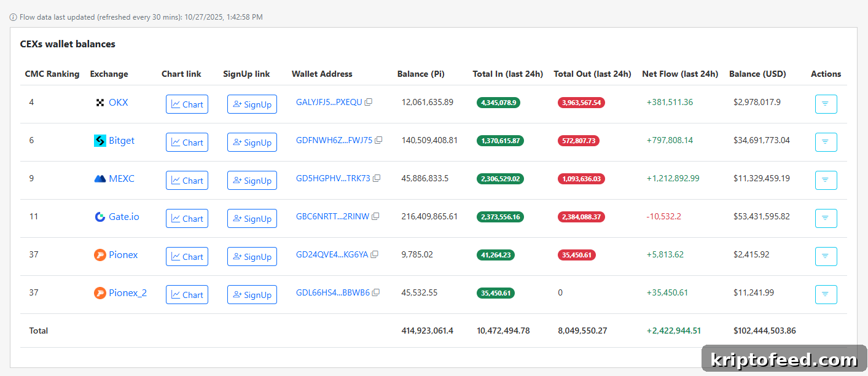Open the MEXC exchange link
This screenshot has height=376, width=868.
(x=122, y=179)
